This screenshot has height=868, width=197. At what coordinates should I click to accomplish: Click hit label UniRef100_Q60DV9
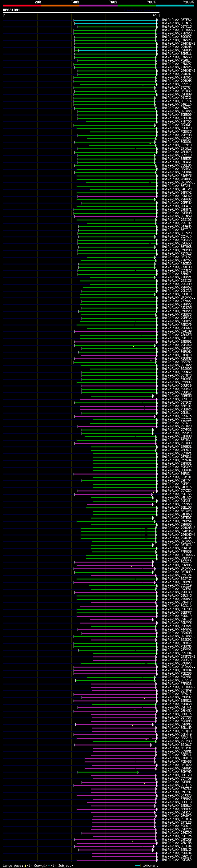(177, 816)
